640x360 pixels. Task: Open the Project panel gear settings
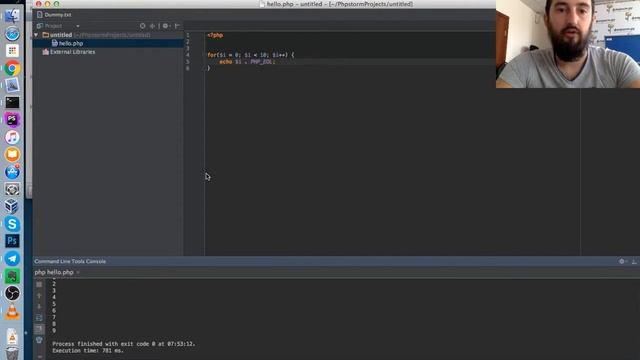click(165, 26)
